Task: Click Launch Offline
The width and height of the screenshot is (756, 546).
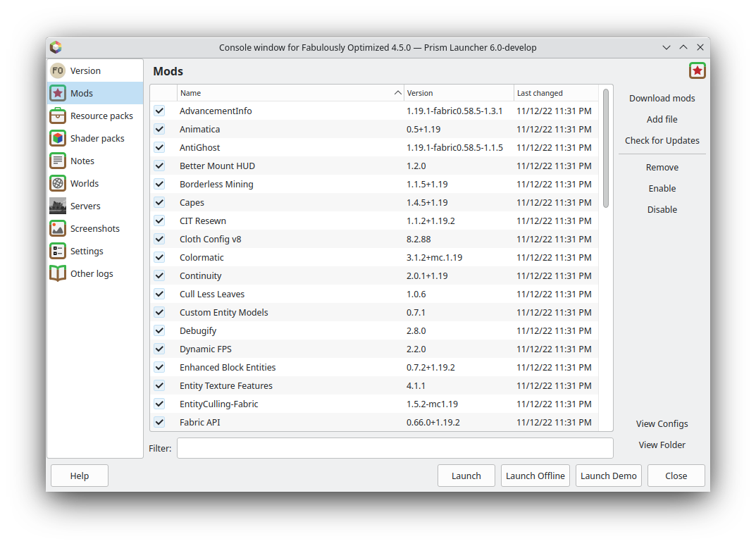Action: (535, 476)
